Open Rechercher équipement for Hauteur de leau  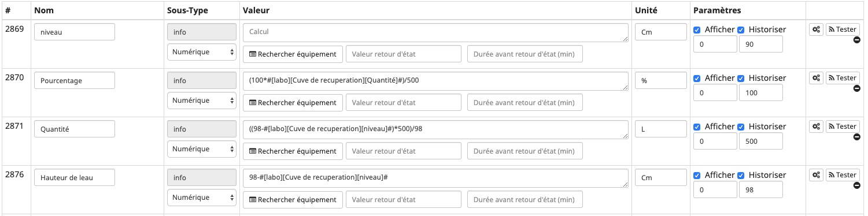click(x=293, y=199)
